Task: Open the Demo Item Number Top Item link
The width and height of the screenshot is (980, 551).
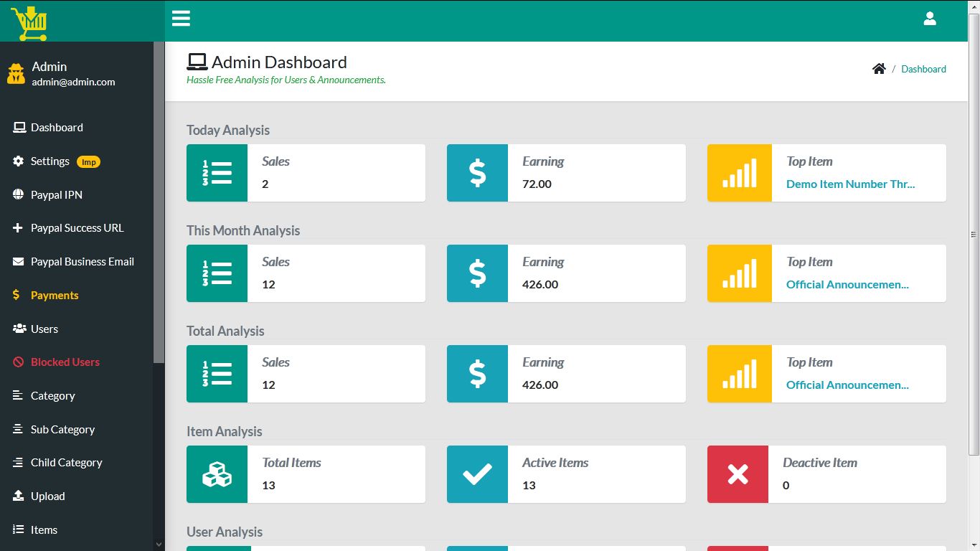Action: click(x=850, y=184)
